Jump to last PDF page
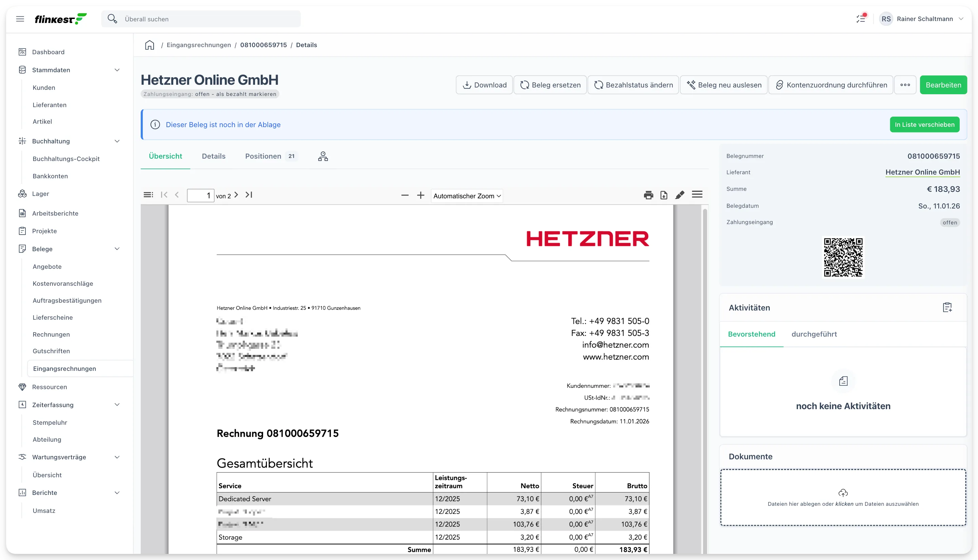This screenshot has height=560, width=978. pyautogui.click(x=249, y=195)
